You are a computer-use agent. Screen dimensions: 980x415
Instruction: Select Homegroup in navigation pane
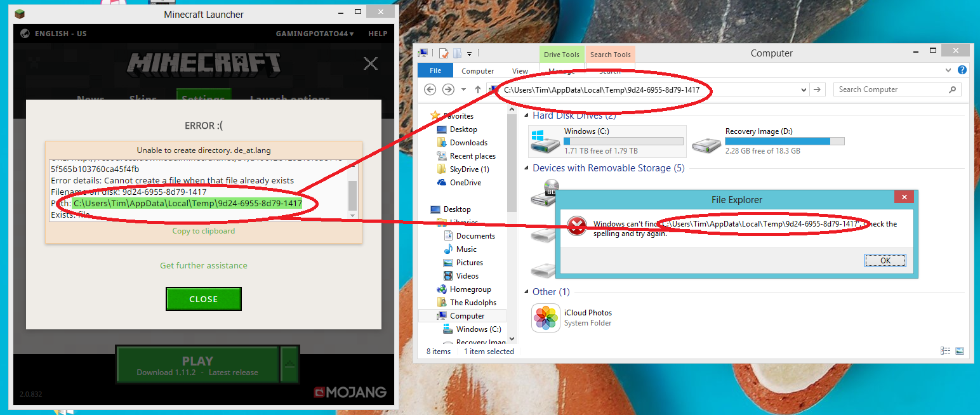(x=470, y=289)
